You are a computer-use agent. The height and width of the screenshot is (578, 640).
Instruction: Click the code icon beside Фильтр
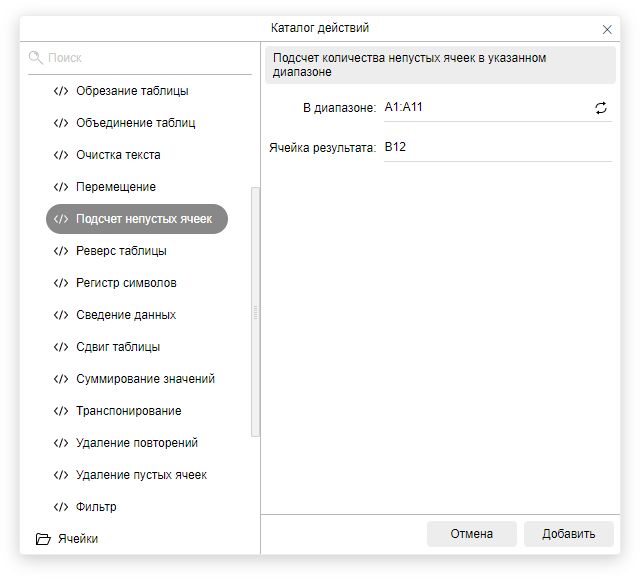[x=61, y=507]
